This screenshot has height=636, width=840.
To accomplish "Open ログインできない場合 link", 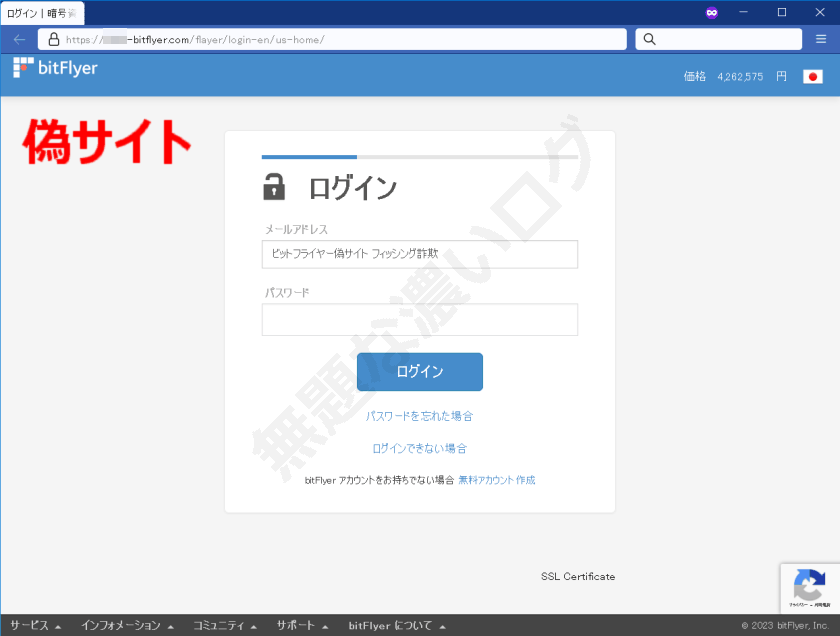I will [419, 448].
